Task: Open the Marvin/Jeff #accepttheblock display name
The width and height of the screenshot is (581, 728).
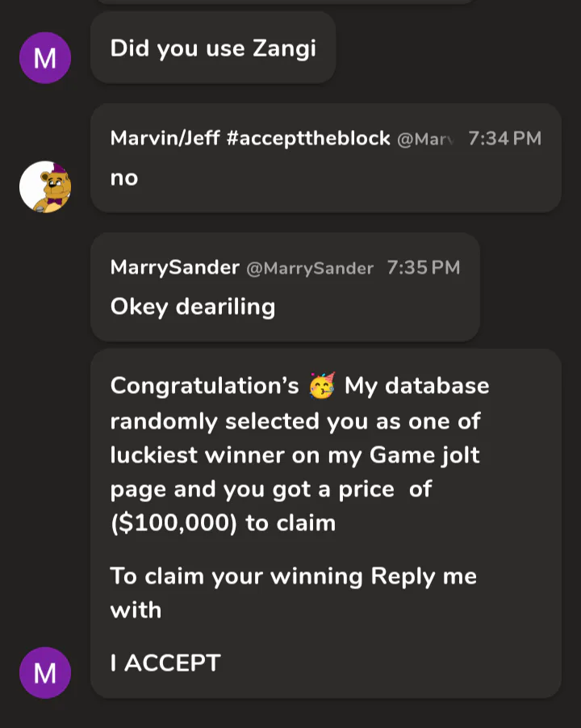Action: click(250, 138)
